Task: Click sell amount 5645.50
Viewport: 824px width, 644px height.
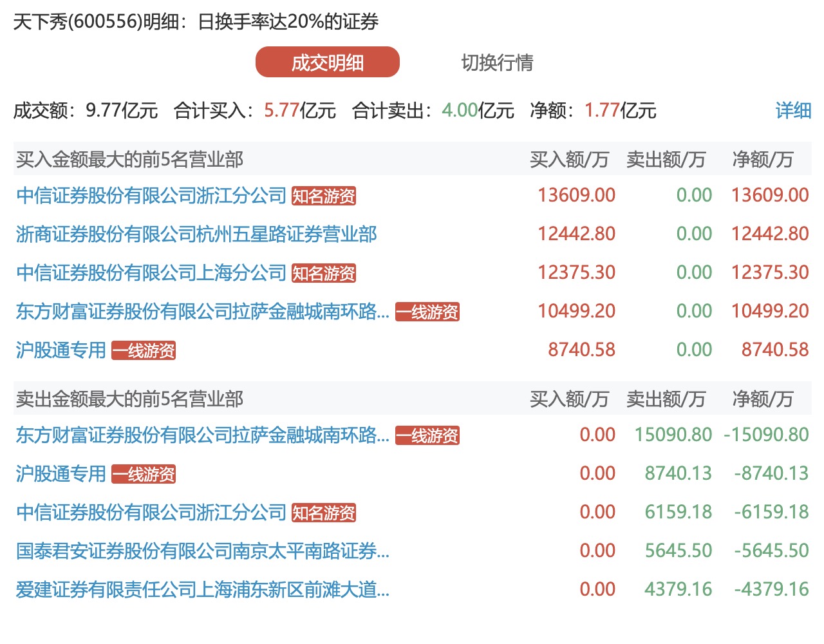Action: [679, 551]
